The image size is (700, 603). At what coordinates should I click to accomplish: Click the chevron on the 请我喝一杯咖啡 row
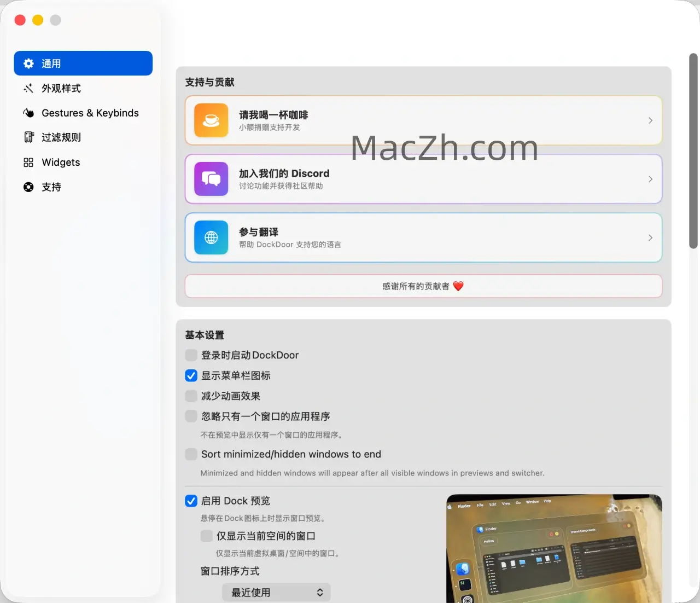click(650, 120)
